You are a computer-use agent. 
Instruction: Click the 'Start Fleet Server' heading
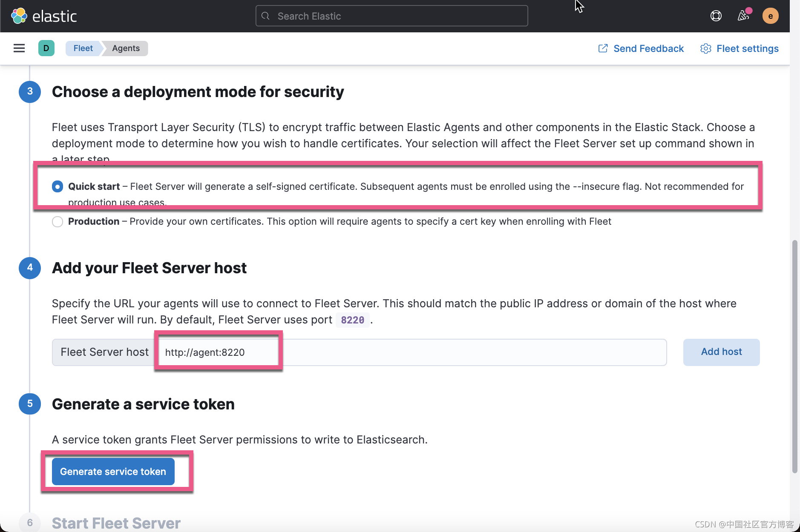pyautogui.click(x=116, y=523)
